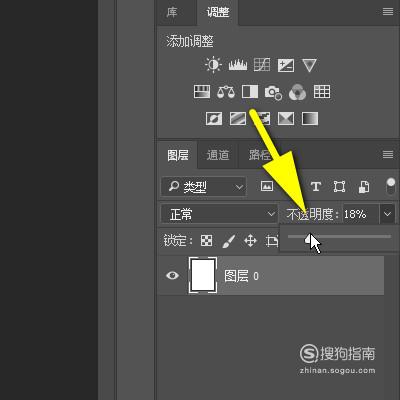Add a Gradient Map adjustment

point(310,118)
